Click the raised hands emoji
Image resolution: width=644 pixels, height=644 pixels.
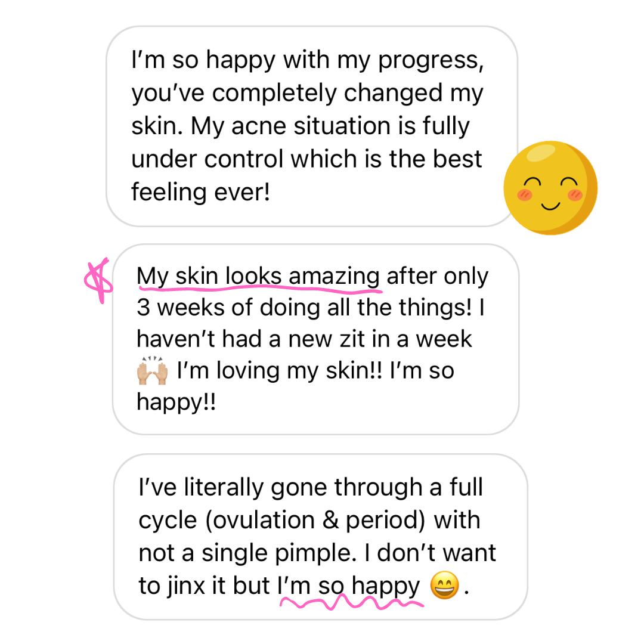[153, 370]
